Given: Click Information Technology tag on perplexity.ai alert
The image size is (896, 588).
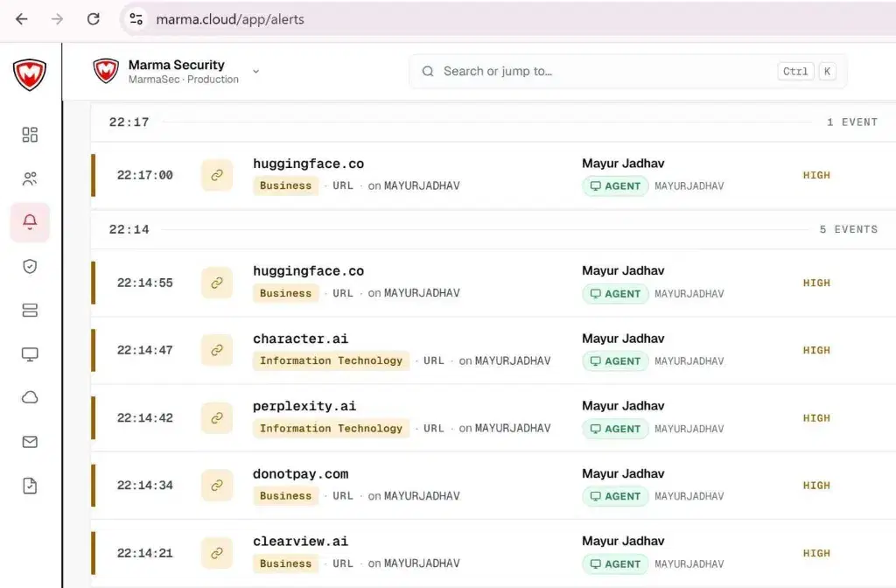Looking at the screenshot, I should (x=331, y=428).
